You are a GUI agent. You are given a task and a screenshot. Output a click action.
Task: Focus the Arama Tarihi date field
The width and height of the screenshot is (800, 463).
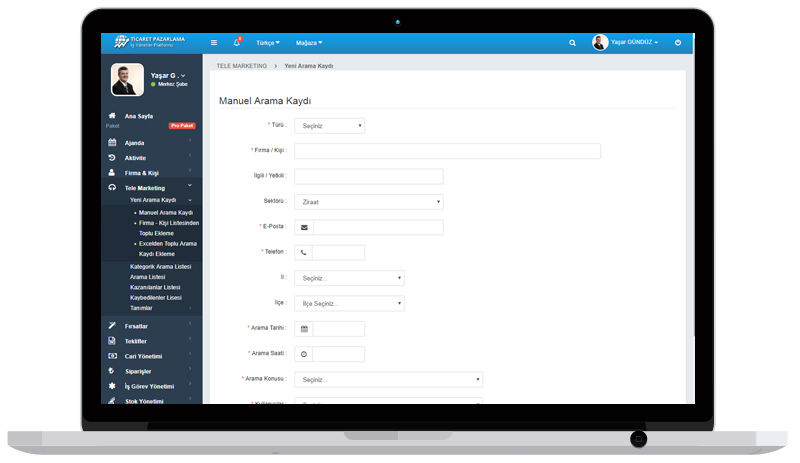pos(339,329)
